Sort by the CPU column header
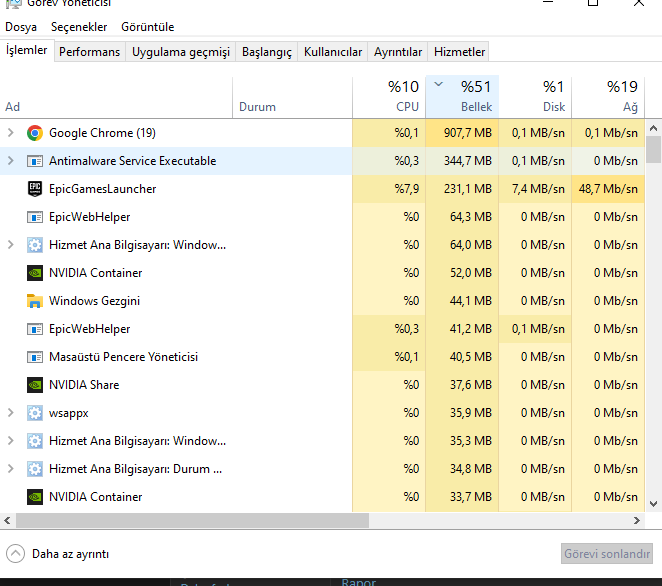662x586 pixels. tap(389, 97)
